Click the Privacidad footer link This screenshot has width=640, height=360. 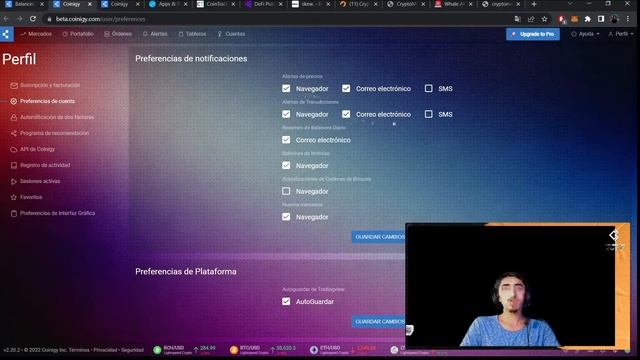[x=105, y=350]
